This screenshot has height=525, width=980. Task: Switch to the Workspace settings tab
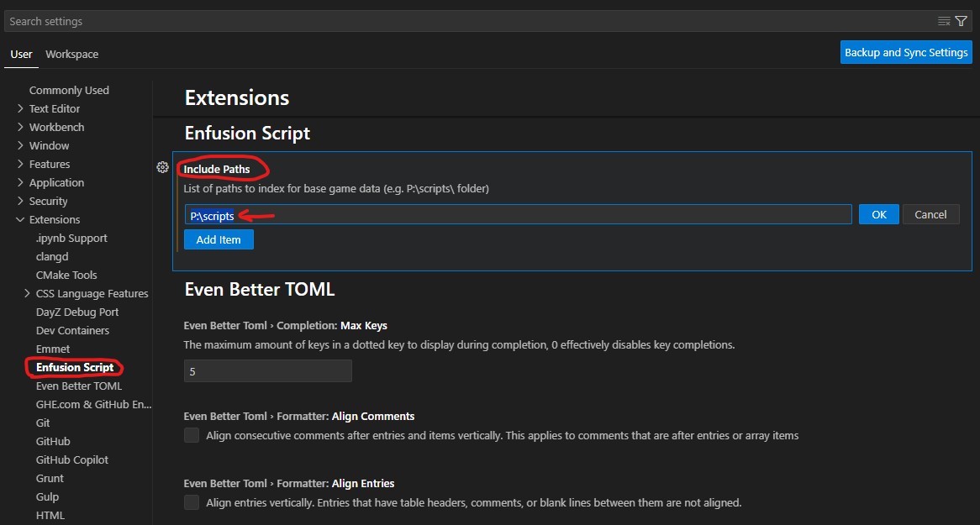[72, 55]
